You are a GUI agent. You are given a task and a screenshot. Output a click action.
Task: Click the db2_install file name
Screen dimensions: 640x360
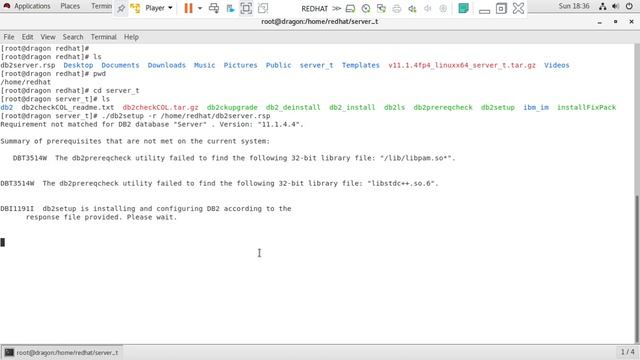(x=352, y=108)
